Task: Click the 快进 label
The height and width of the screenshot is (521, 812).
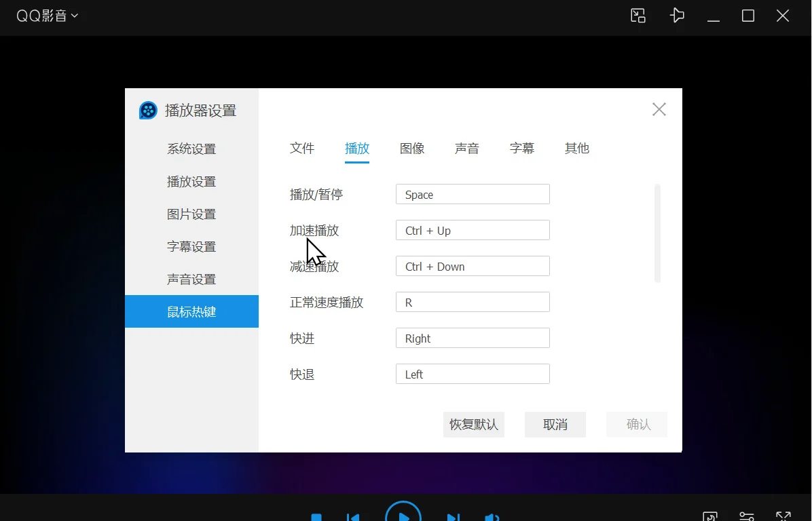Action: pyautogui.click(x=302, y=339)
